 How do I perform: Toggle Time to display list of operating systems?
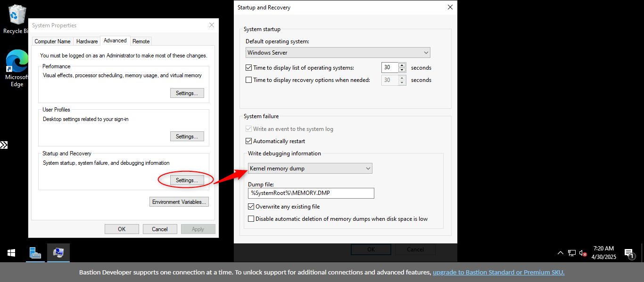coord(249,68)
